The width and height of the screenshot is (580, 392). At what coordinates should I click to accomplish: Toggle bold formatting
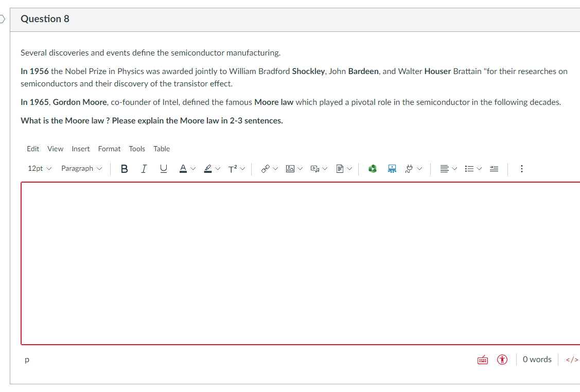coord(124,168)
